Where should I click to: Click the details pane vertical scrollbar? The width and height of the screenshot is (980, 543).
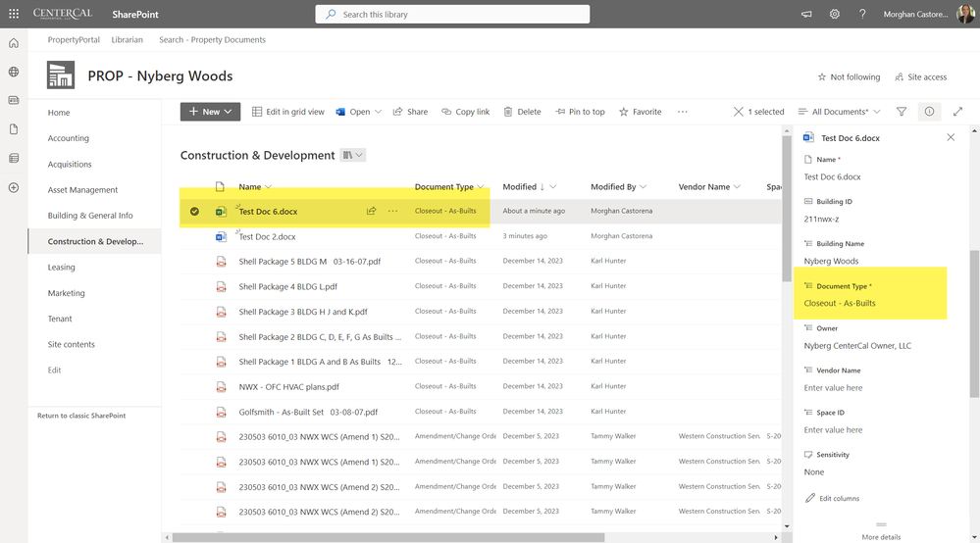click(974, 323)
